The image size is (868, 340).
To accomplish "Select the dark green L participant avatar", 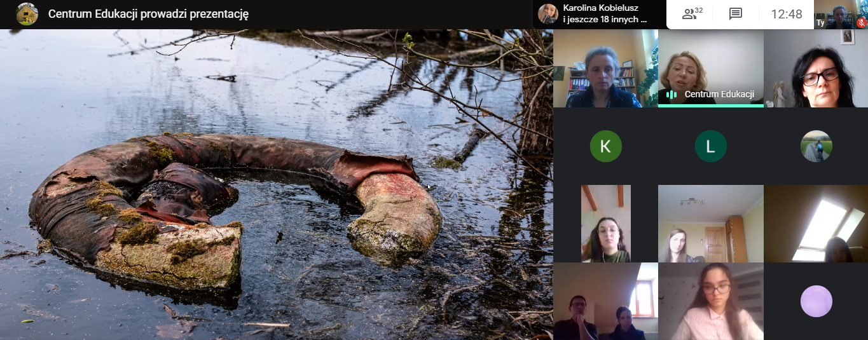I will [710, 146].
